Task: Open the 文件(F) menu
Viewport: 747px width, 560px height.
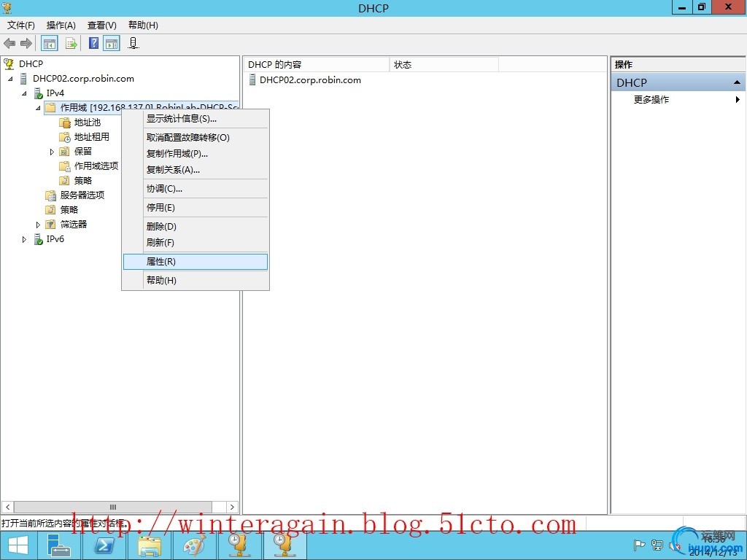Action: [x=21, y=26]
